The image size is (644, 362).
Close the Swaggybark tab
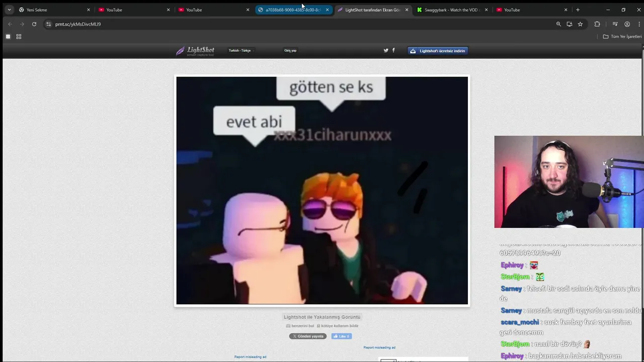(486, 10)
